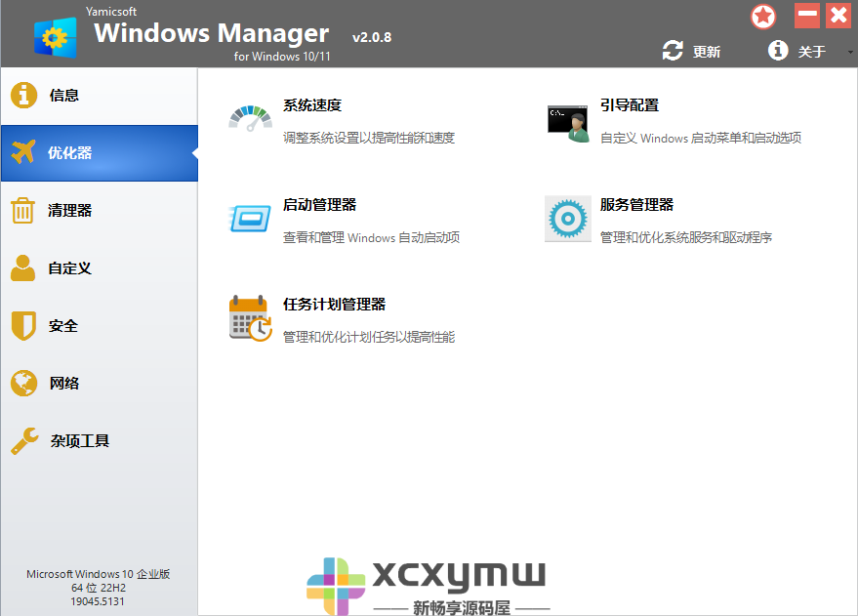This screenshot has width=858, height=616.
Task: Open 系统速度 title link
Action: click(312, 105)
